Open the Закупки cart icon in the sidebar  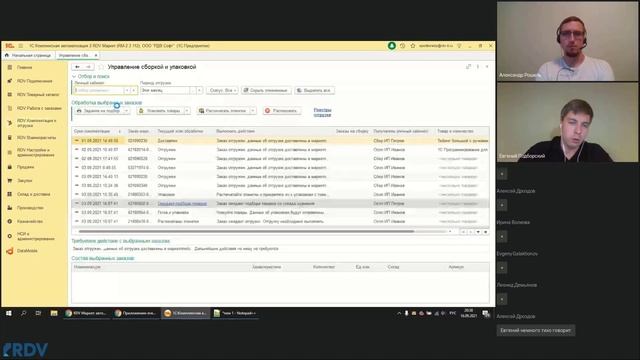10,180
